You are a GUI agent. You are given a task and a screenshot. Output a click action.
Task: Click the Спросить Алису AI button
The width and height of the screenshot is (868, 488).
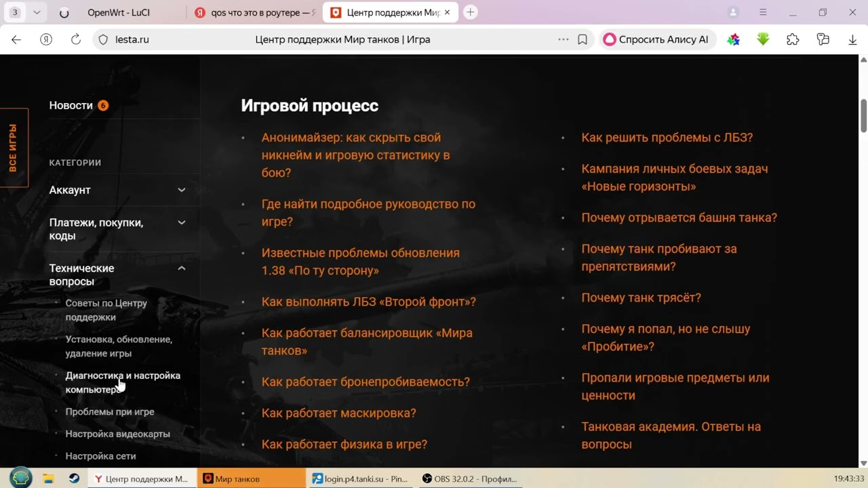pyautogui.click(x=656, y=39)
